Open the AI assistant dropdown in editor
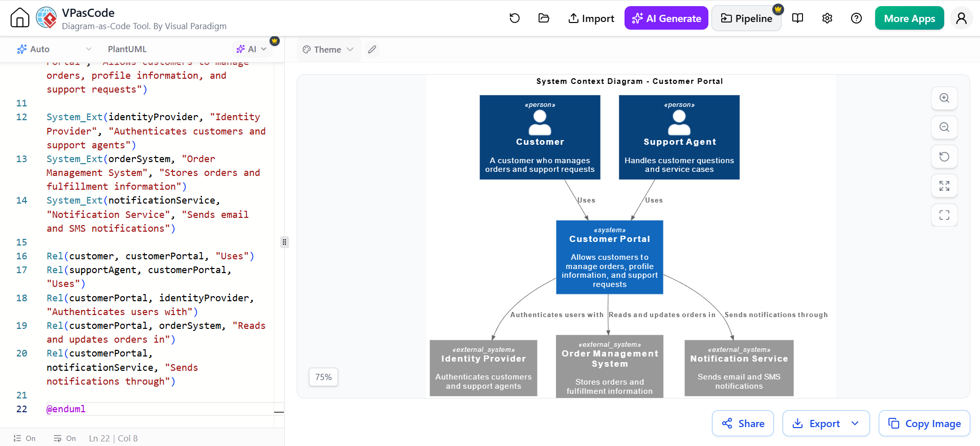 point(252,49)
